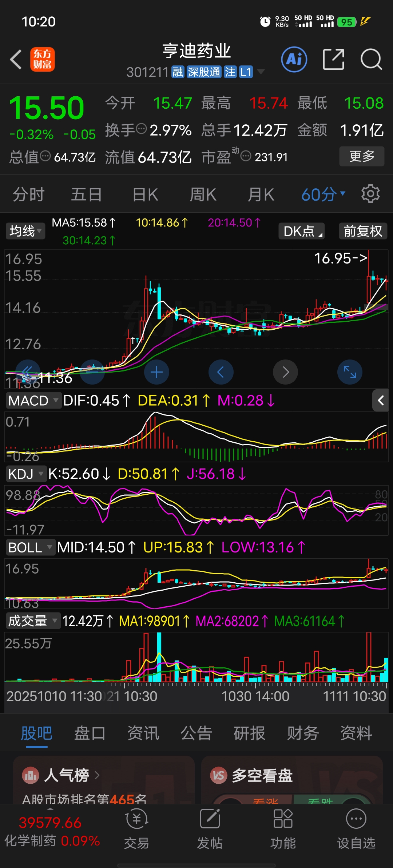Switch to 日K chart tab
393x868 pixels.
[x=145, y=194]
